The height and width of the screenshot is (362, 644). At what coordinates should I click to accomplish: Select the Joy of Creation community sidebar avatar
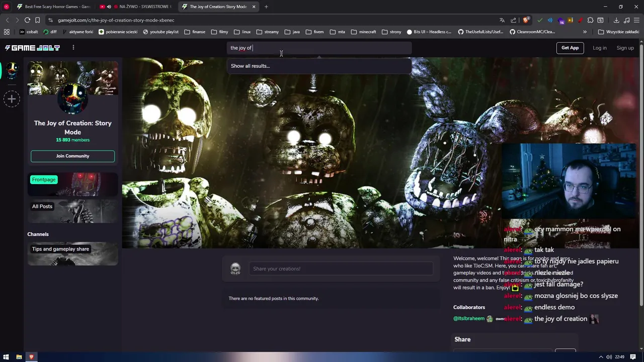point(12,70)
